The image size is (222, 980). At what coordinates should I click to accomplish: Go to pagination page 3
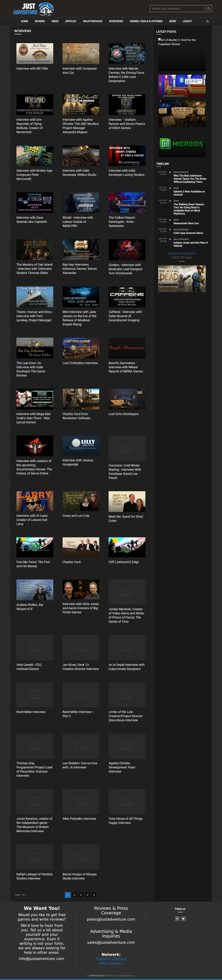pos(81,895)
